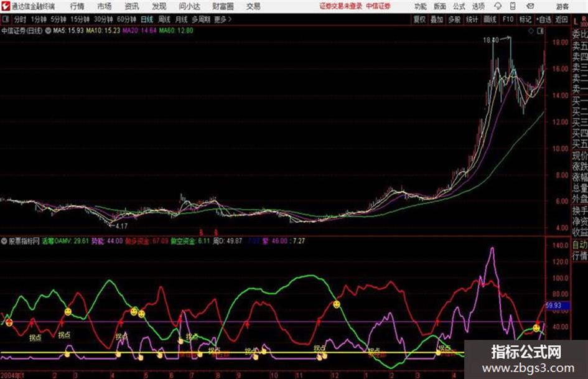Click the diamond icon at chart top-right
588x379 pixels.
tap(531, 31)
